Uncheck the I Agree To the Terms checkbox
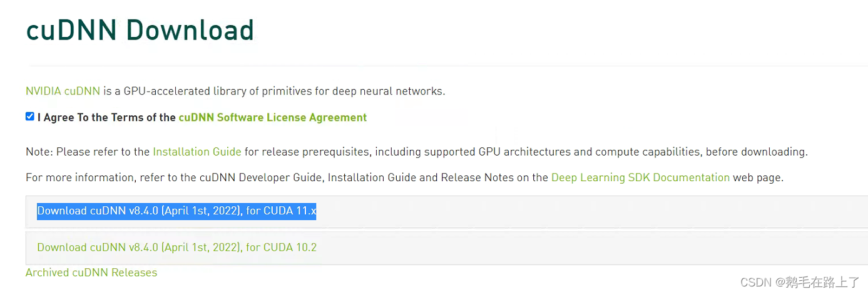This screenshot has width=868, height=294. click(x=30, y=117)
